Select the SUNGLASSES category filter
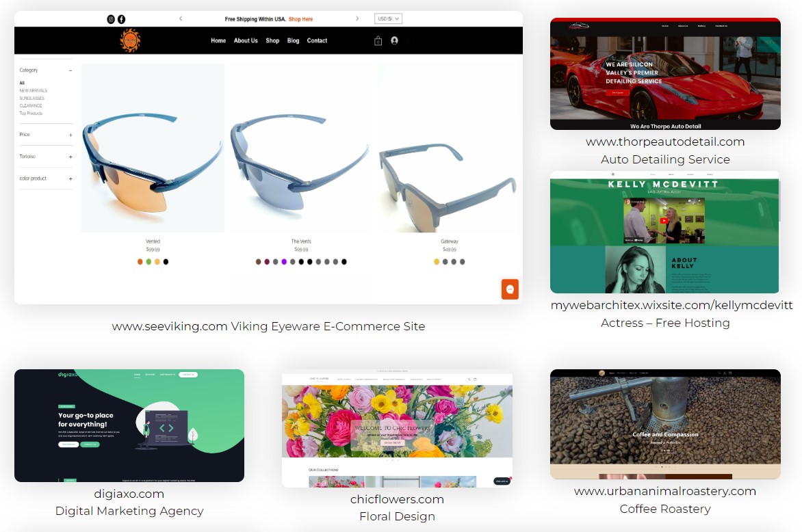 pyautogui.click(x=31, y=98)
